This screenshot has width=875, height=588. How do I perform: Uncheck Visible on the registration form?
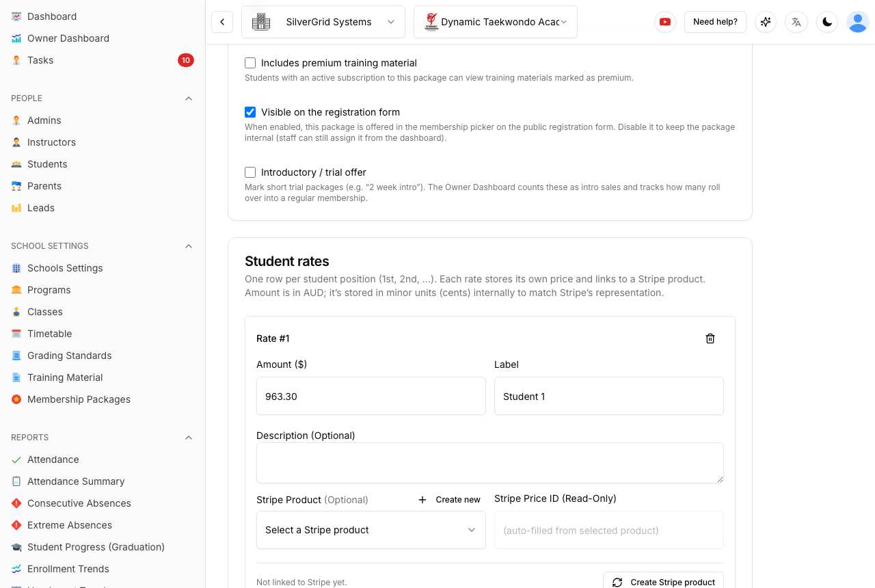[250, 112]
